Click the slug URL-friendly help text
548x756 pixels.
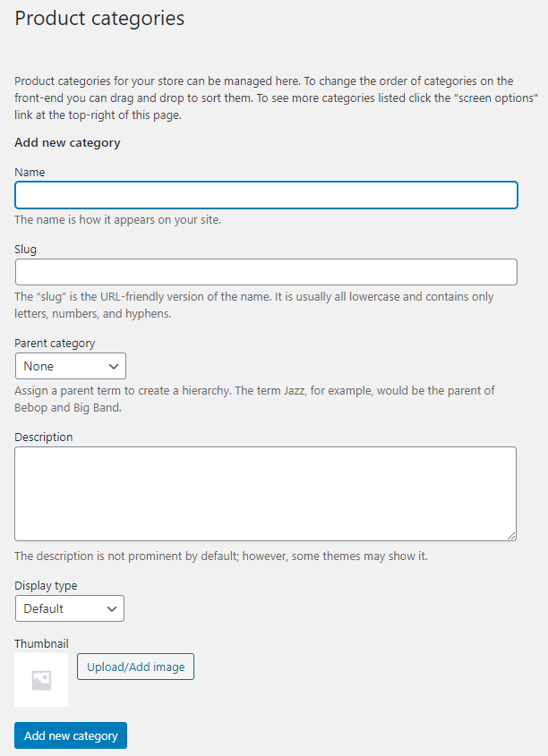pyautogui.click(x=254, y=305)
